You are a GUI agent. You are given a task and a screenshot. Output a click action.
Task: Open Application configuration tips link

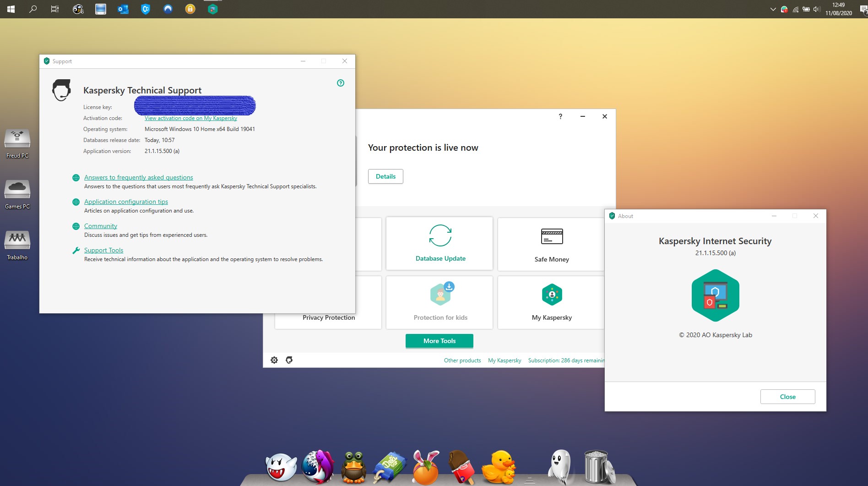click(x=126, y=202)
